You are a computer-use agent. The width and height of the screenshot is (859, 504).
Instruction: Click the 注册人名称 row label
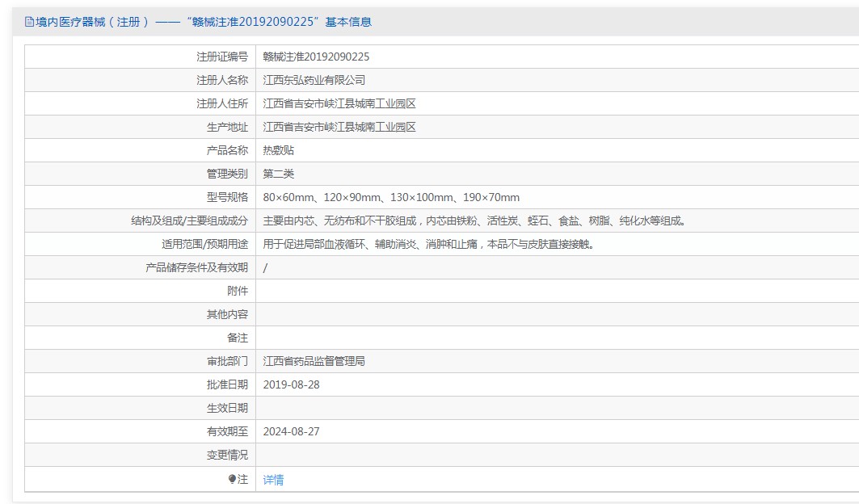222,81
